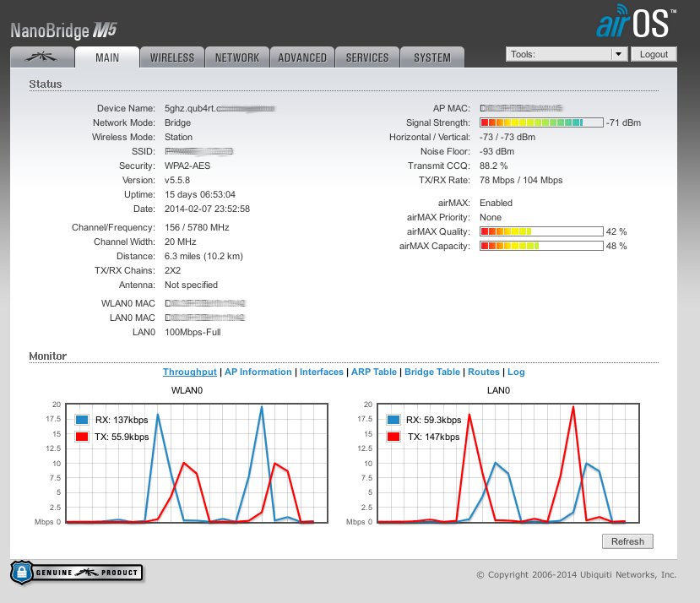
Task: Click the LAN0 throughput graph
Action: coord(508,463)
